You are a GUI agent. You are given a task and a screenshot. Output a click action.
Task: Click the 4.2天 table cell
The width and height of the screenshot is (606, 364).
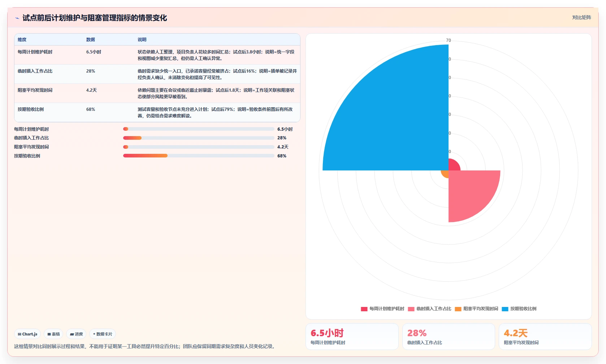(x=91, y=90)
